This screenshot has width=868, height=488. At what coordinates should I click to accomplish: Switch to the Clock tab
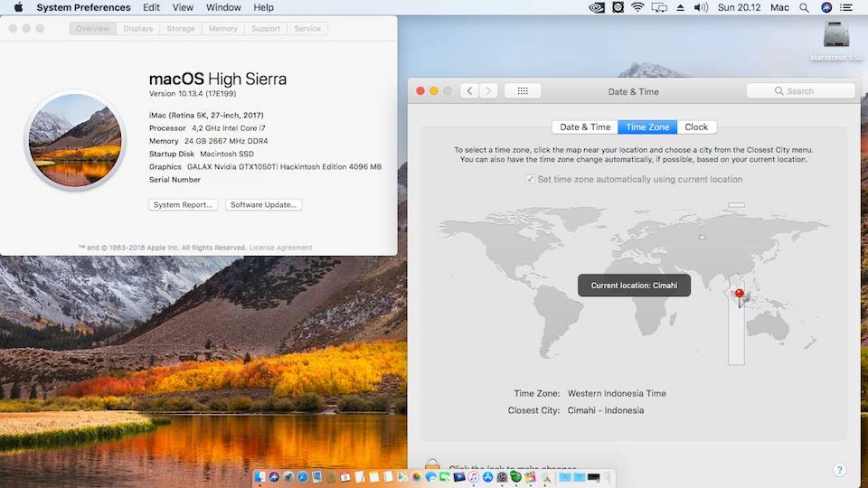tap(696, 127)
